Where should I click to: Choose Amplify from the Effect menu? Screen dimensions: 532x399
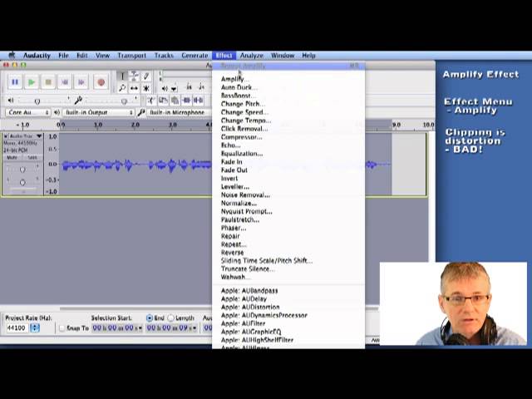click(x=233, y=79)
